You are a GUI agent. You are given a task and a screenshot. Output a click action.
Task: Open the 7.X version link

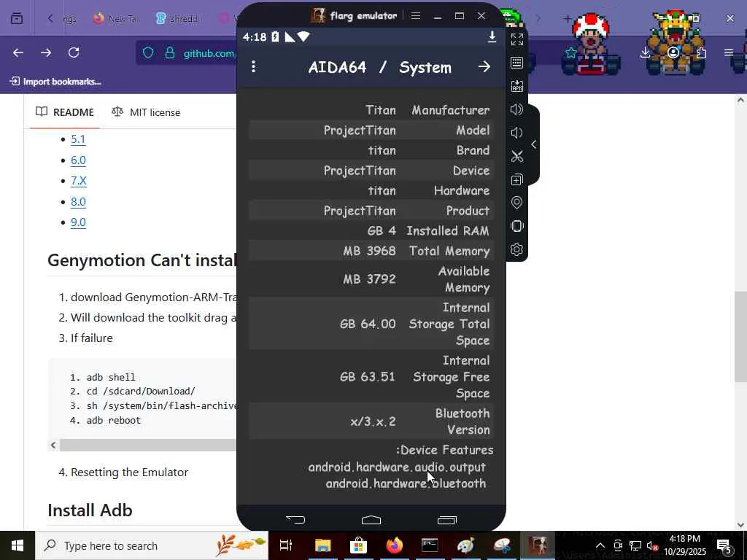pos(79,181)
